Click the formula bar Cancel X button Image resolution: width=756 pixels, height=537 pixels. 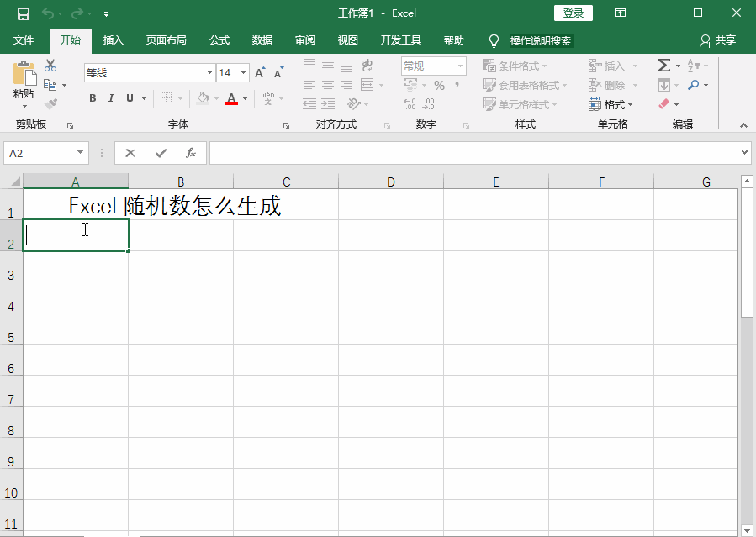(x=130, y=153)
